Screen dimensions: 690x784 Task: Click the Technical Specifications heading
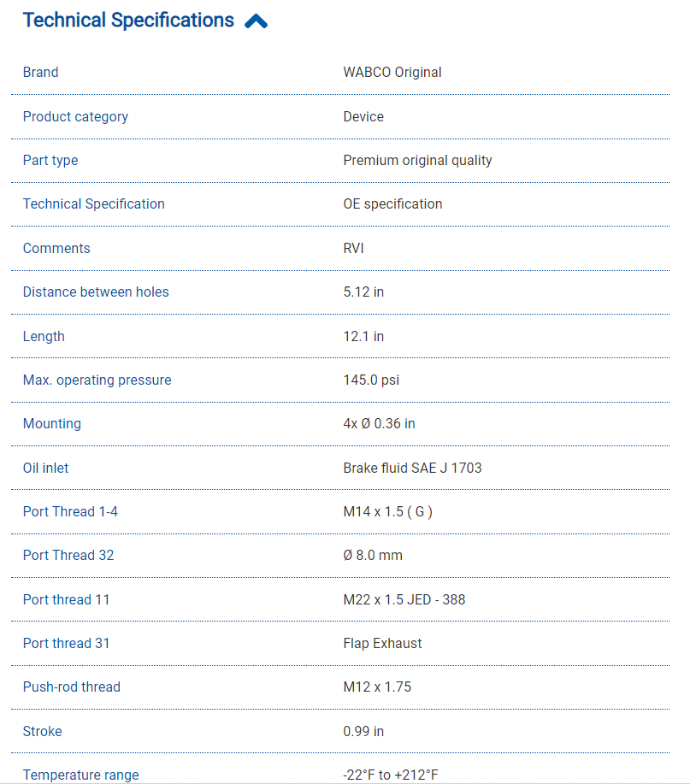[128, 21]
